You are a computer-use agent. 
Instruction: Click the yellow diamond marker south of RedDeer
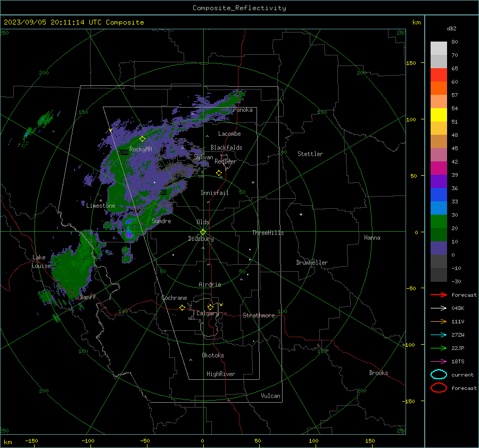219,173
